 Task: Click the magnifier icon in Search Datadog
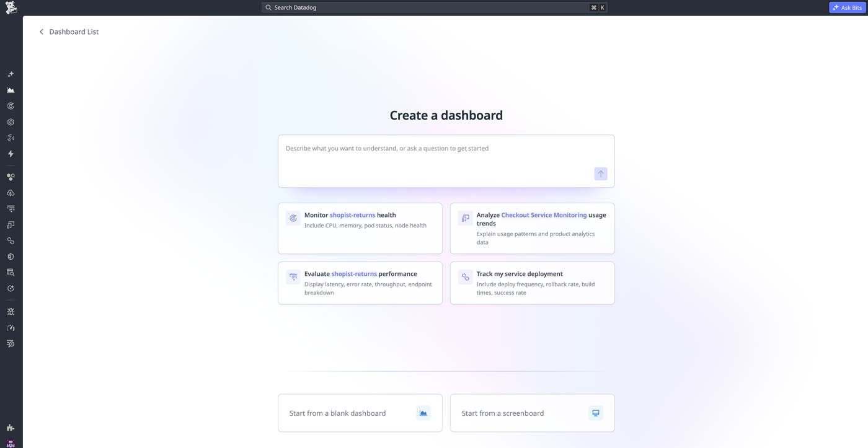[x=268, y=7]
